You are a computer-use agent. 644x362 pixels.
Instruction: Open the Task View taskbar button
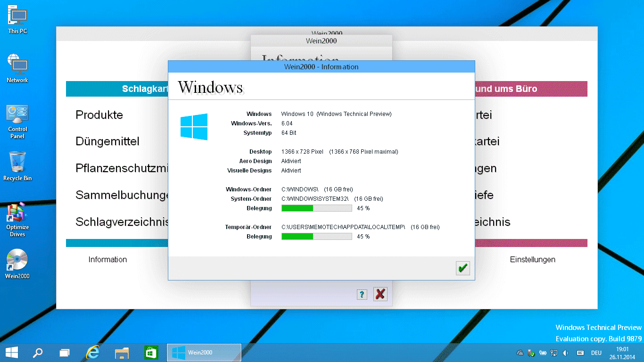(65, 352)
